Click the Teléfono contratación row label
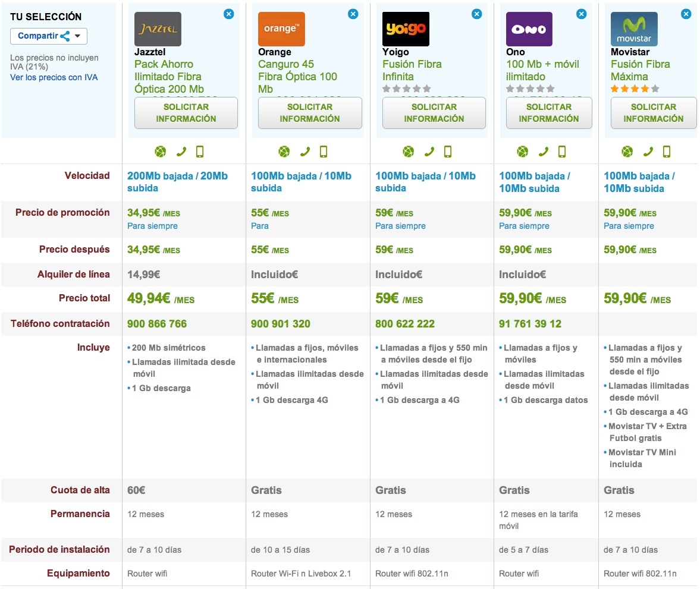Image resolution: width=700 pixels, height=589 pixels. [x=60, y=324]
